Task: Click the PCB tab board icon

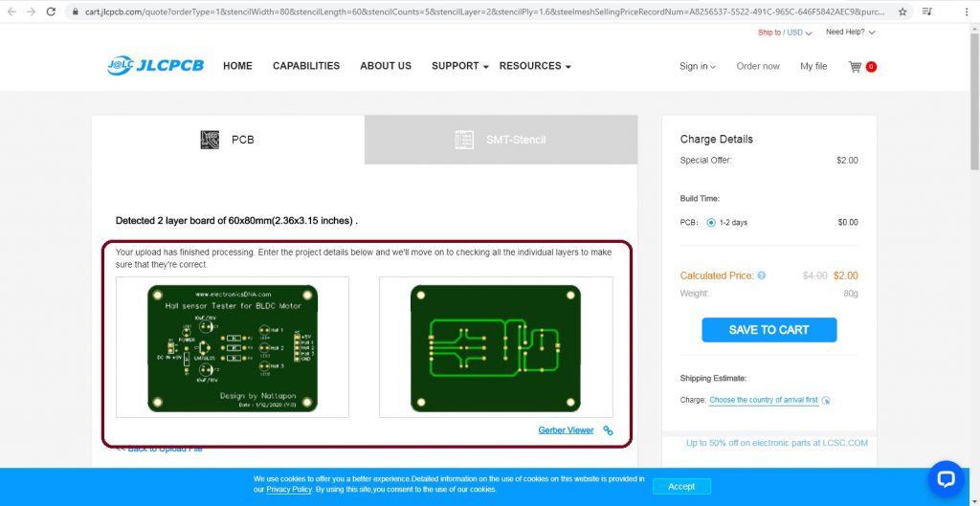Action: 210,140
